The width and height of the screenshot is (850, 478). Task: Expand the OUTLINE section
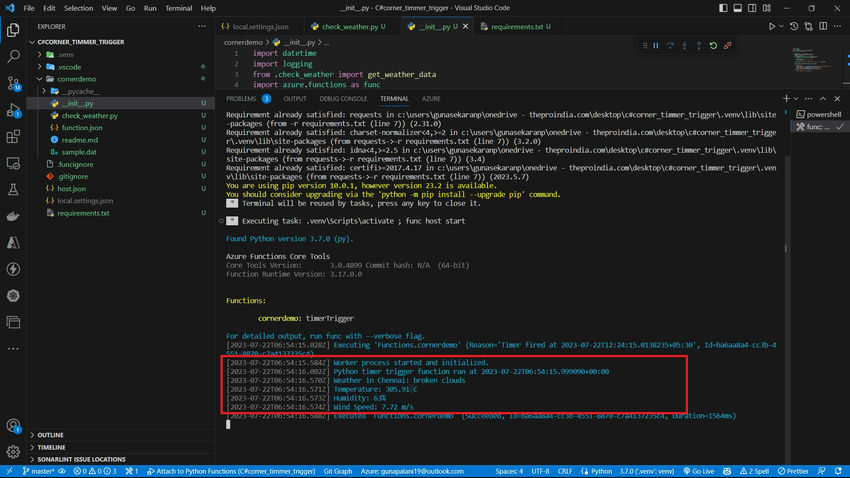(50, 435)
